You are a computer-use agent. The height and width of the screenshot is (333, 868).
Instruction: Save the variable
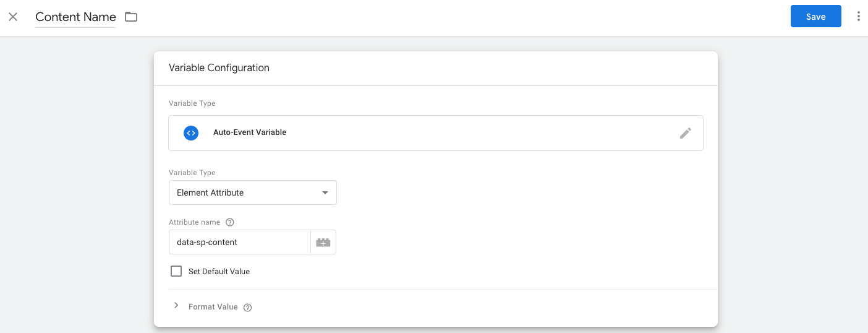coord(815,17)
